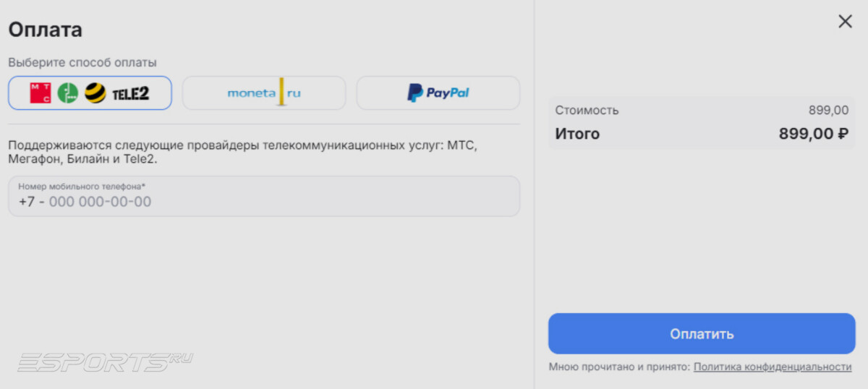
Task: Click the blue Оплатить button
Action: click(702, 333)
